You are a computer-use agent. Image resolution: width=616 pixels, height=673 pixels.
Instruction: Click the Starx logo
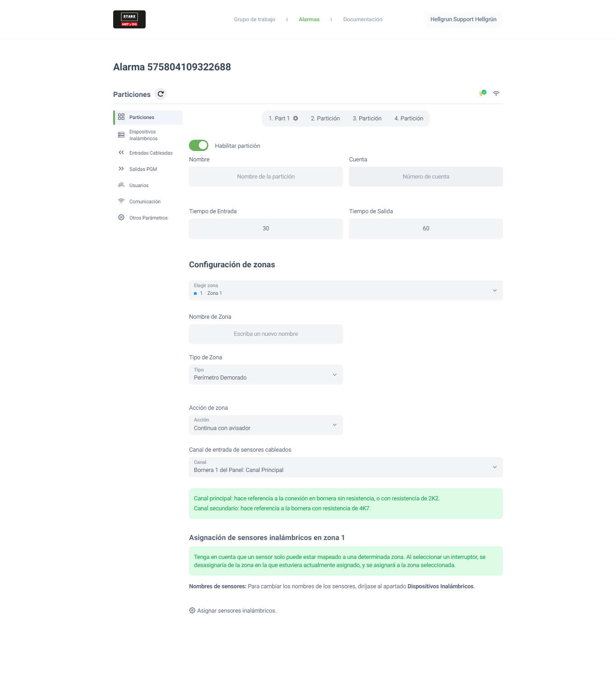point(129,19)
